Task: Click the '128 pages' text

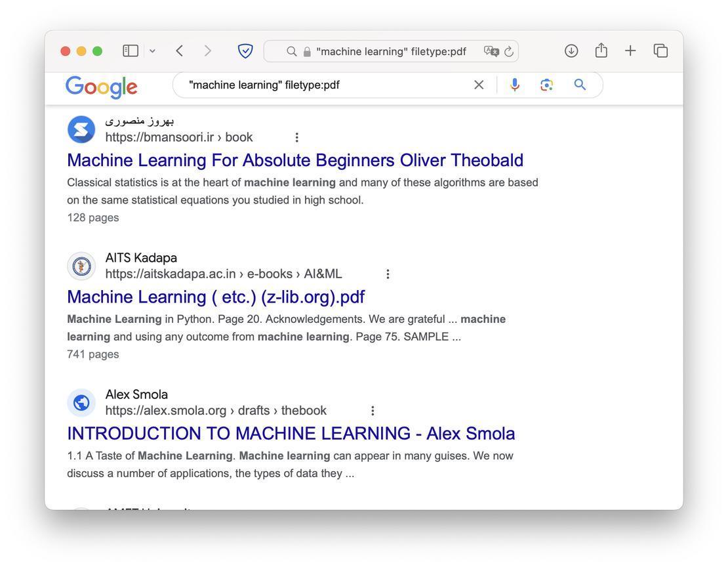Action: pos(93,218)
